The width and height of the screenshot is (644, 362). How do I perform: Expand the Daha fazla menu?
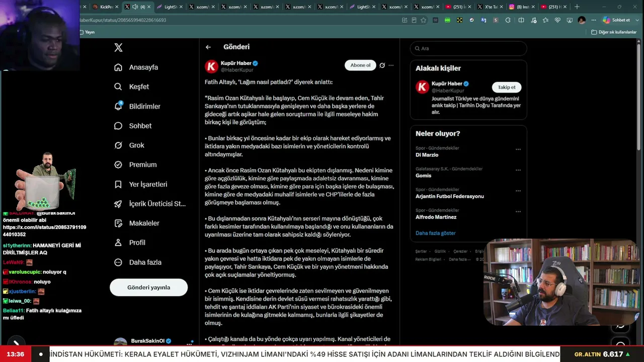tap(138, 262)
